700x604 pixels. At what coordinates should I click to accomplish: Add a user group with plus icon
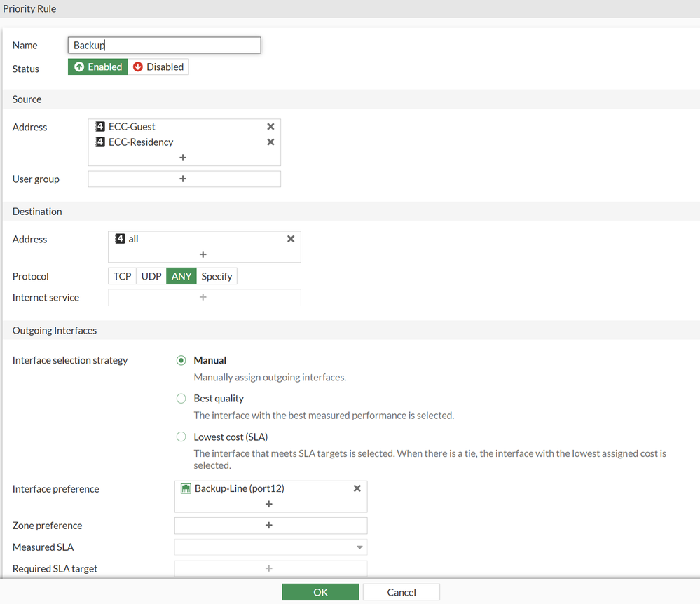tap(184, 179)
